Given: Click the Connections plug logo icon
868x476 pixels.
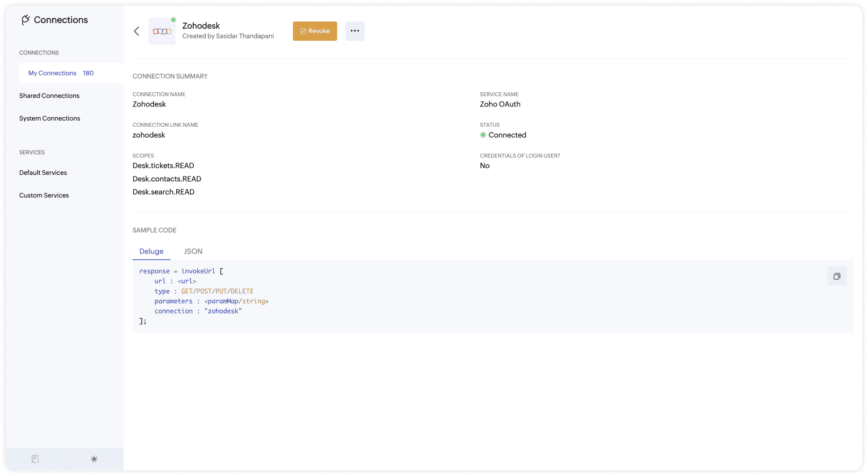Looking at the screenshot, I should click(x=25, y=20).
